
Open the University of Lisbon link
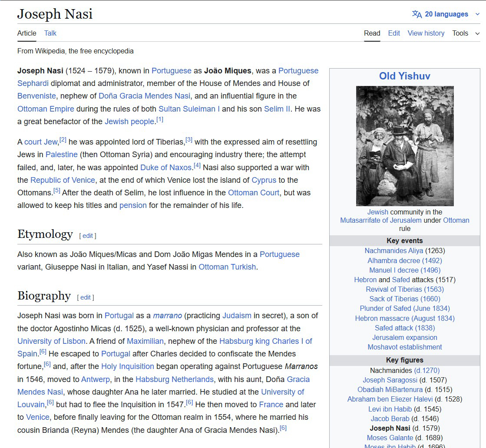pyautogui.click(x=51, y=341)
